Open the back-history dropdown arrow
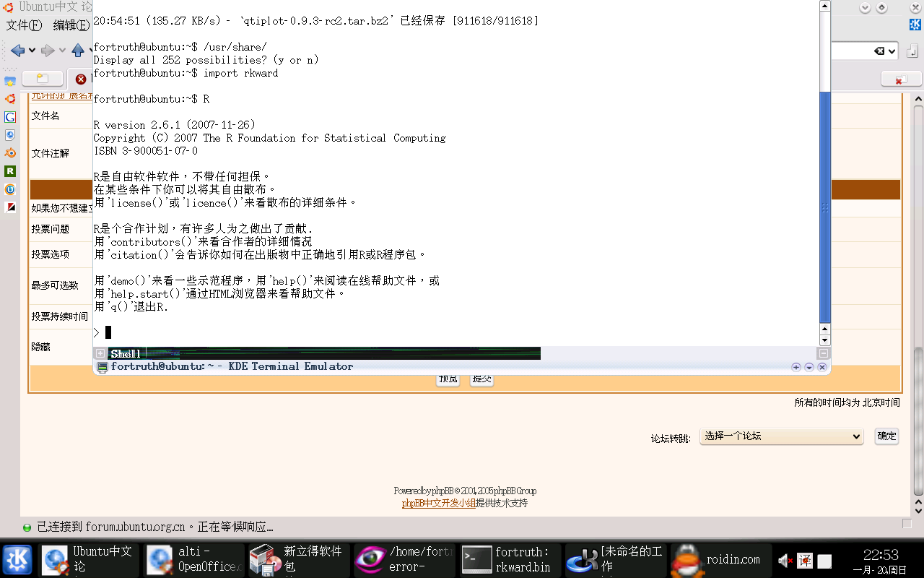This screenshot has height=578, width=924. (x=32, y=51)
